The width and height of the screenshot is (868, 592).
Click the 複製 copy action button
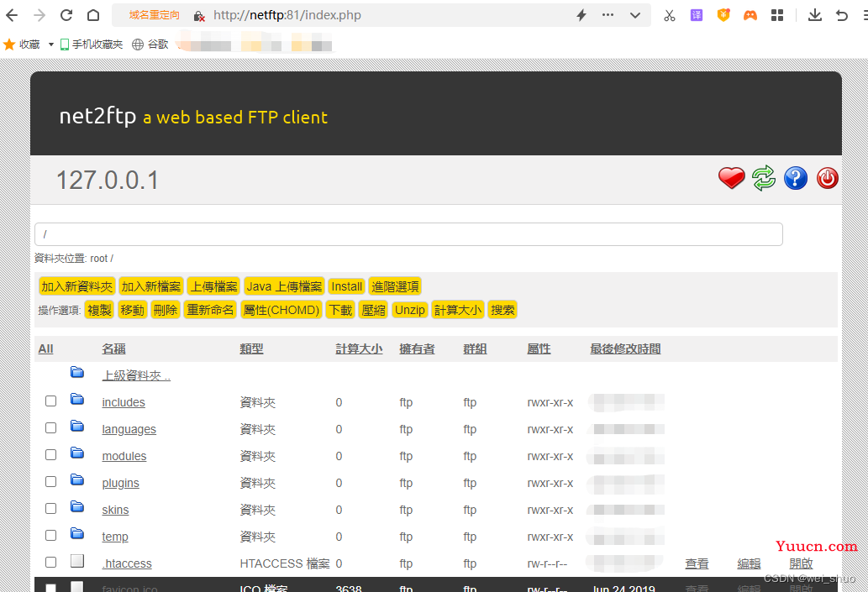click(x=100, y=310)
